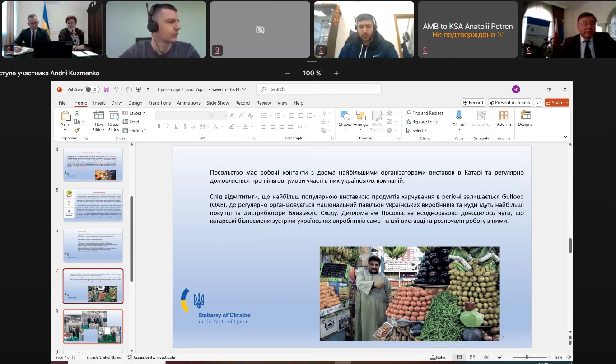Open the Transitions ribbon tab
The height and width of the screenshot is (364, 616).
point(159,103)
